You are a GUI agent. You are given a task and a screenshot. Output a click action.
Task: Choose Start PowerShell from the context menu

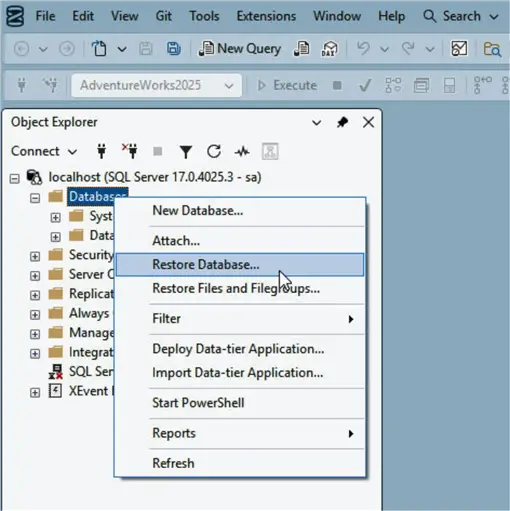pyautogui.click(x=240, y=403)
